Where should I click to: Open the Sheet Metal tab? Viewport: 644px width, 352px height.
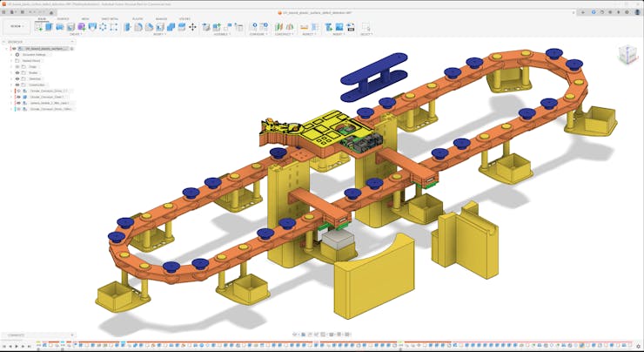[111, 18]
